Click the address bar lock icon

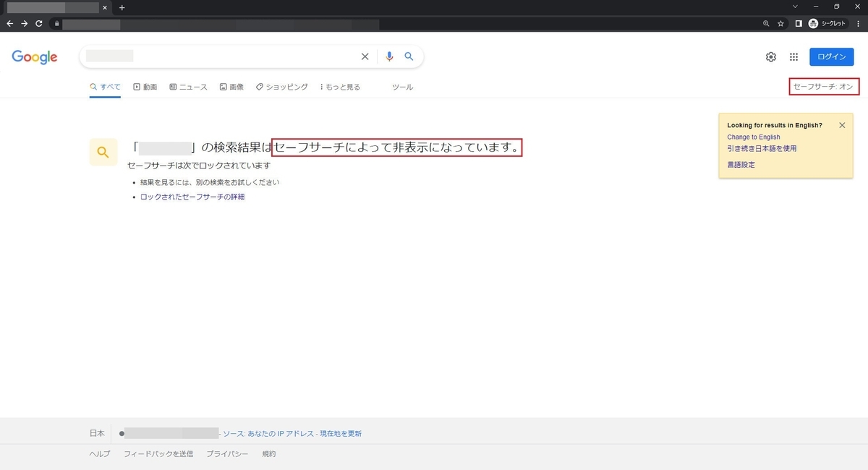pos(56,23)
